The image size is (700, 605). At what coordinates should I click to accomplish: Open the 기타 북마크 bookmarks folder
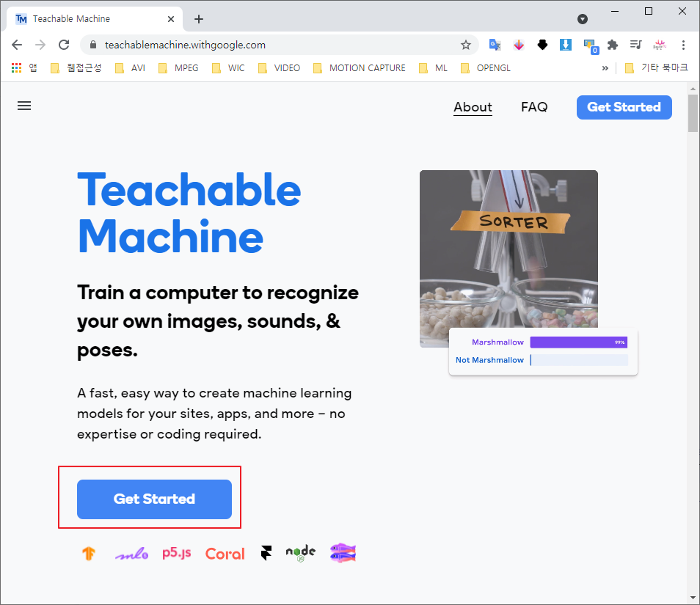tap(656, 67)
